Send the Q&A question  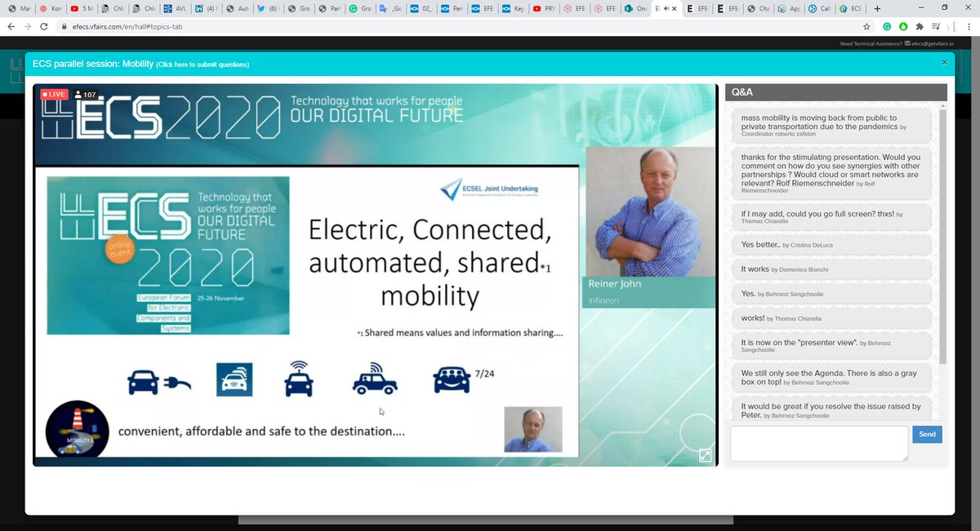pyautogui.click(x=927, y=435)
